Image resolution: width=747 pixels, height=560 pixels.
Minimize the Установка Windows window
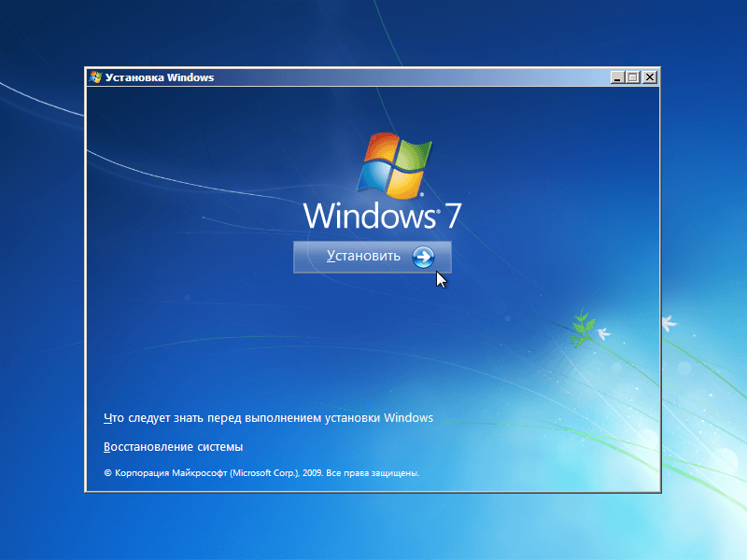[617, 77]
